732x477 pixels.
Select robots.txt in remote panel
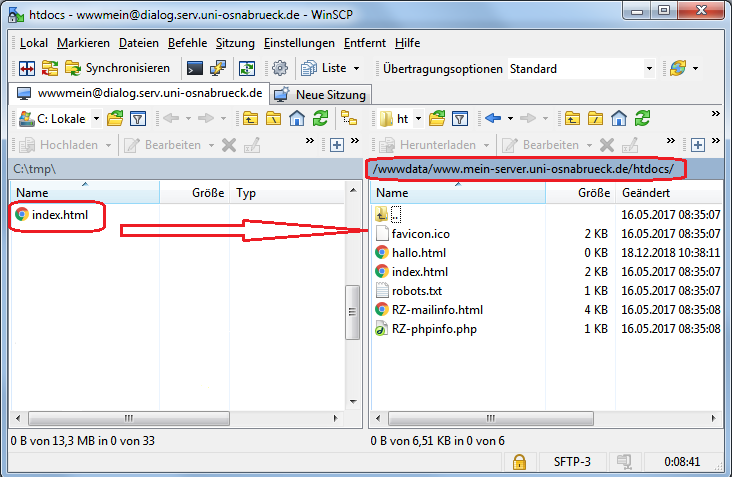tap(417, 290)
